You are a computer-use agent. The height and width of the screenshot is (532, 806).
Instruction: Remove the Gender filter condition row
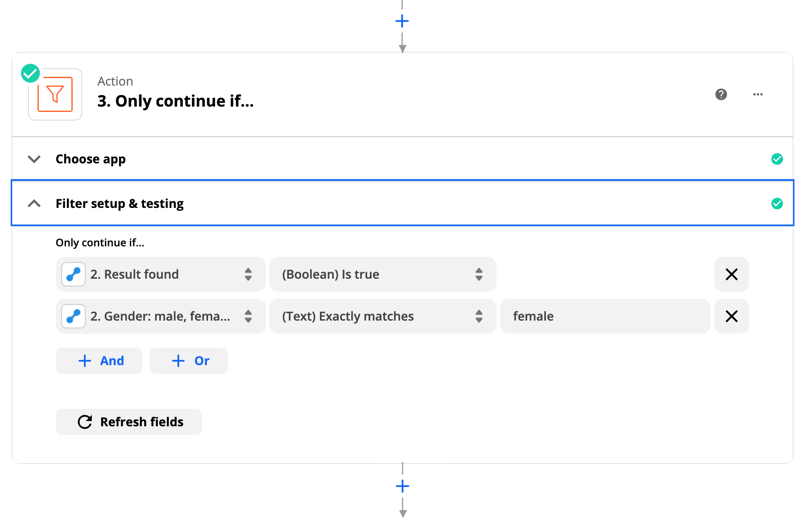pyautogui.click(x=731, y=316)
